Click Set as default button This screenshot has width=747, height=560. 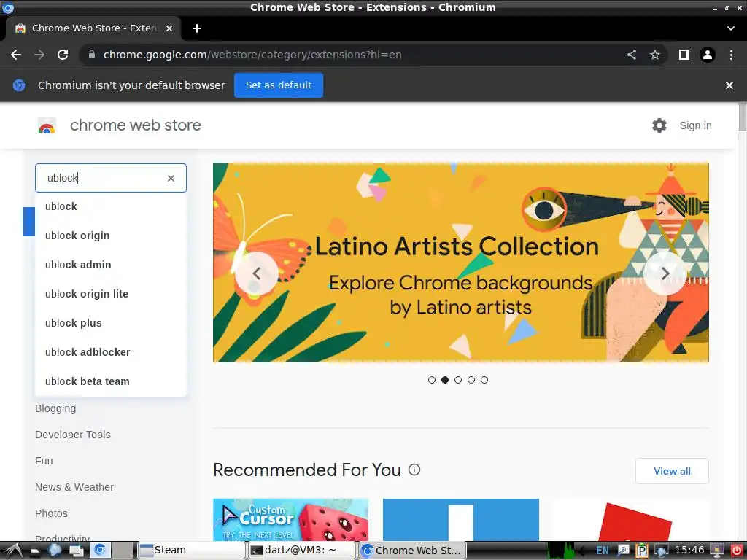tap(279, 85)
